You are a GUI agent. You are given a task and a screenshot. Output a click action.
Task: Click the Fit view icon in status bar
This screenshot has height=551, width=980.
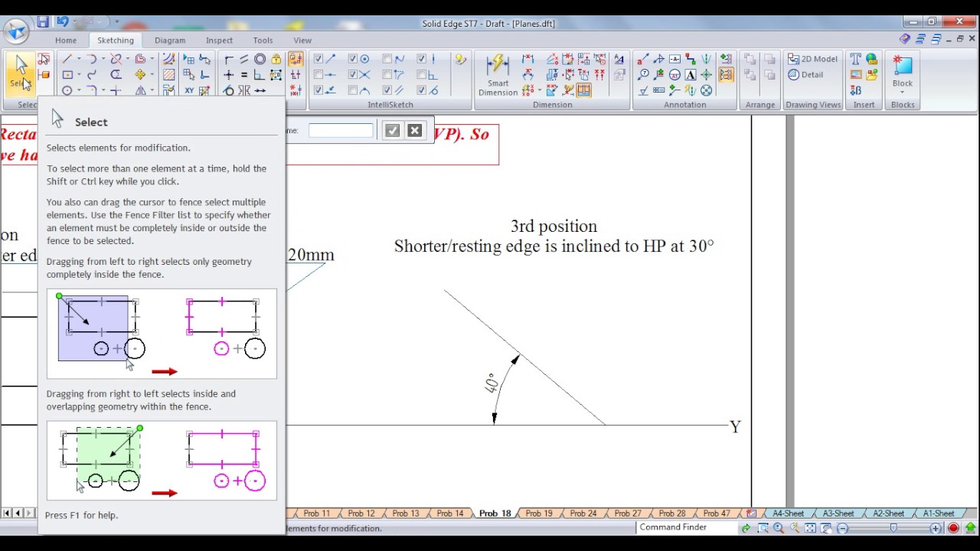tap(810, 528)
